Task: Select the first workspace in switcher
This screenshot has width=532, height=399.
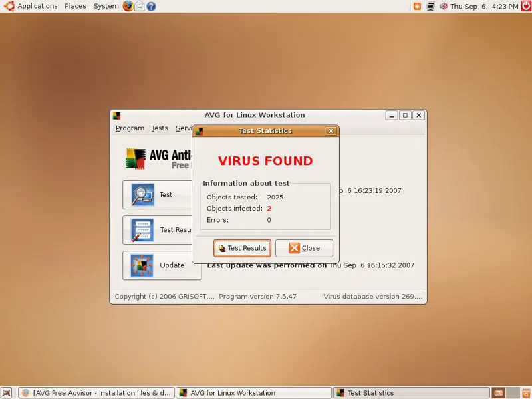Action: (498, 393)
